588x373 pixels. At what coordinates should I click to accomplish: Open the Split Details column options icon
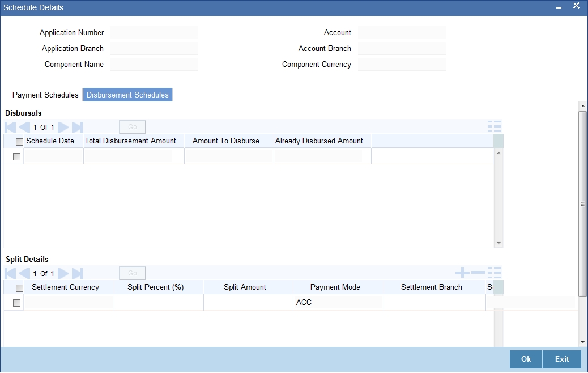point(495,273)
